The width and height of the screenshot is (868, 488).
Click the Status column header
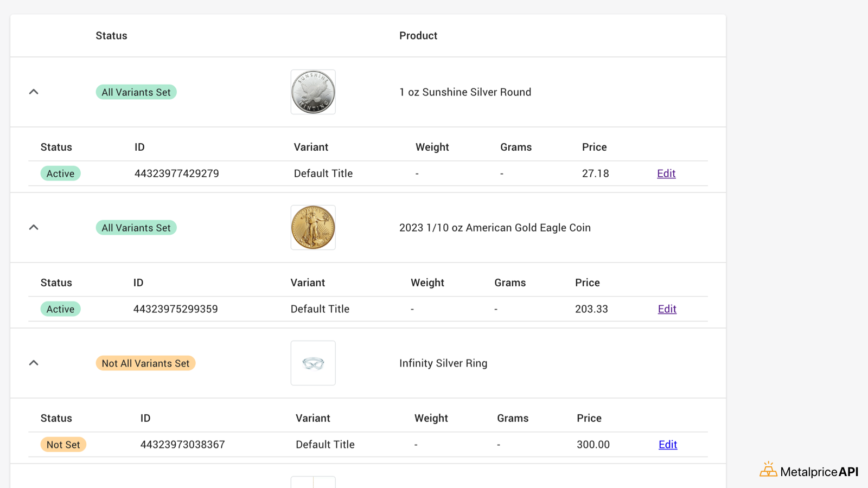coord(111,35)
